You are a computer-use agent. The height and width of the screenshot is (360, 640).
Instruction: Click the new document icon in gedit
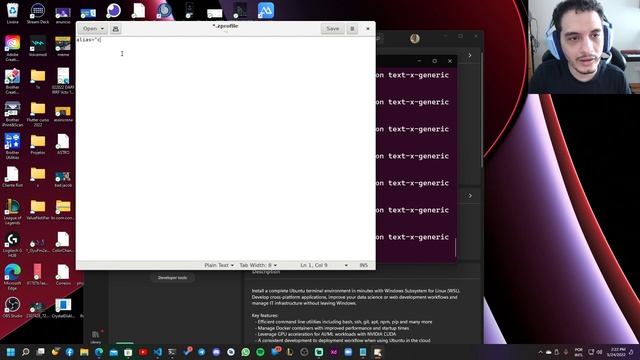click(x=116, y=29)
